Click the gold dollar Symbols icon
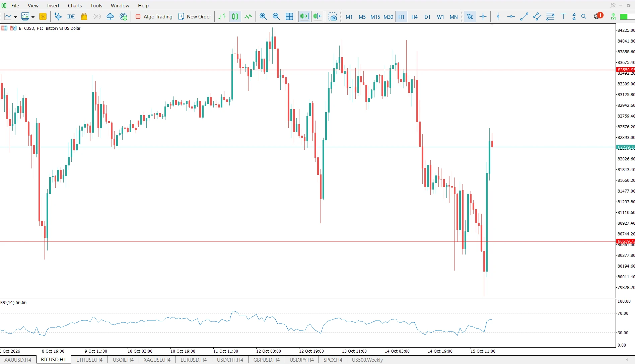 pyautogui.click(x=43, y=16)
